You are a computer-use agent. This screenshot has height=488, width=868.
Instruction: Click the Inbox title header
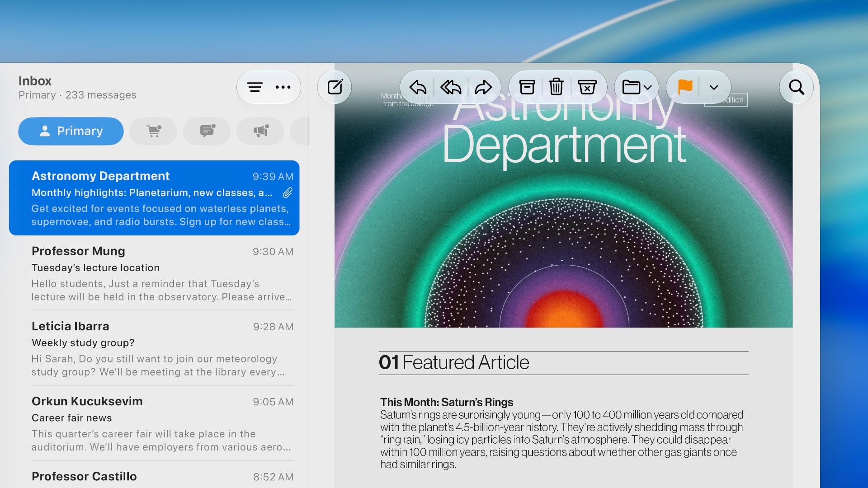pyautogui.click(x=35, y=81)
